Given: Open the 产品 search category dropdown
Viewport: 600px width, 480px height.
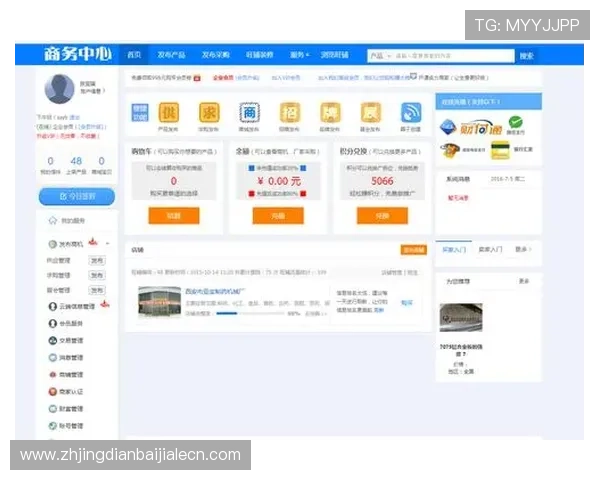Looking at the screenshot, I should point(380,56).
